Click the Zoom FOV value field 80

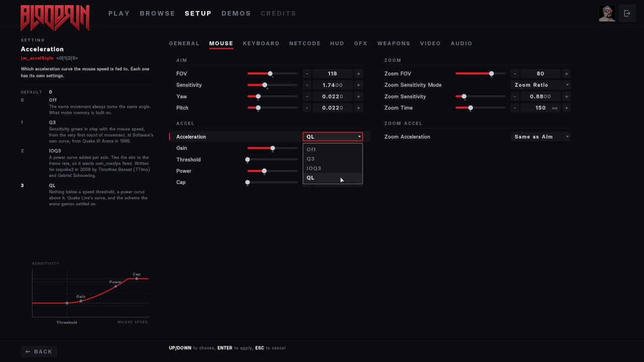click(x=541, y=73)
